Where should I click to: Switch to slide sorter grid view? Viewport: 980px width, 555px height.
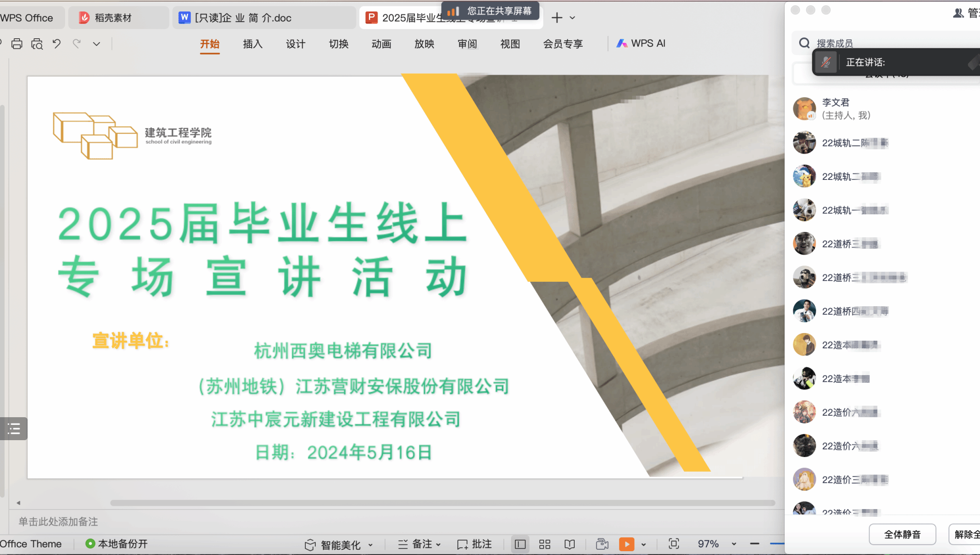pyautogui.click(x=545, y=544)
